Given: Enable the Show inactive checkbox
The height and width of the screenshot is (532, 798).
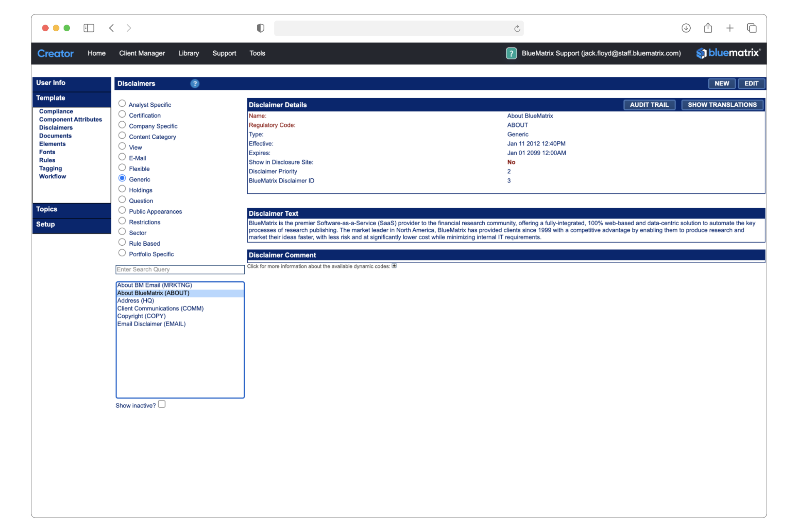Looking at the screenshot, I should [161, 404].
